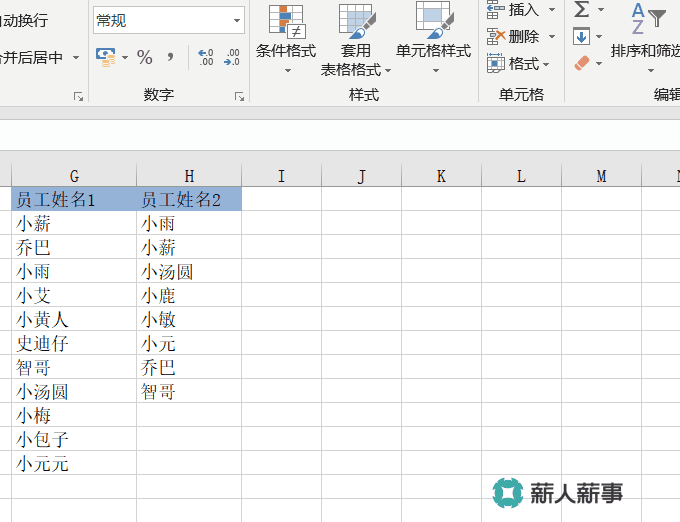Select cell 智哥 in column H

[x=189, y=391]
